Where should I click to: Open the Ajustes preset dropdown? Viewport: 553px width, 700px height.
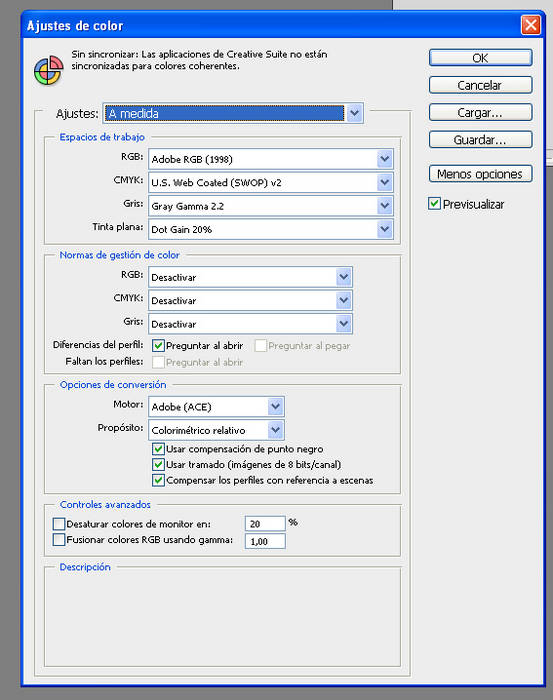coord(233,113)
